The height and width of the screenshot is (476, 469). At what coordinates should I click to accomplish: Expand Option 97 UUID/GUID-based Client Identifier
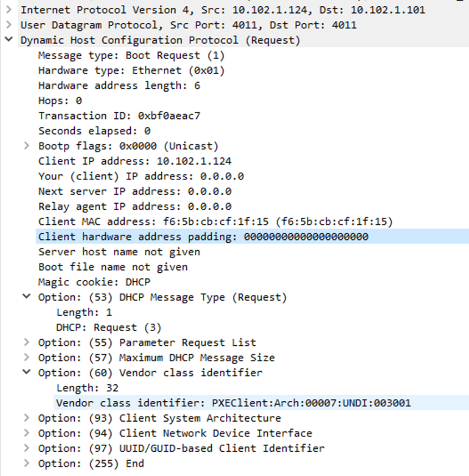coord(26,448)
